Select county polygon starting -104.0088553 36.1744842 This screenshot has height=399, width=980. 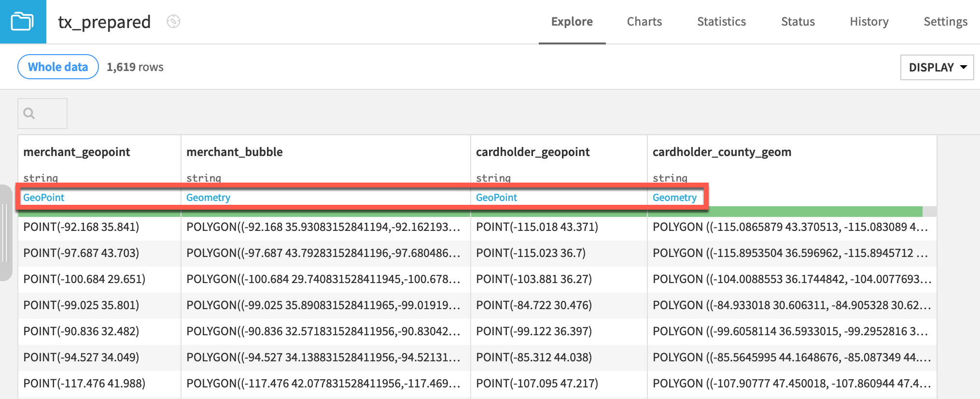click(792, 279)
